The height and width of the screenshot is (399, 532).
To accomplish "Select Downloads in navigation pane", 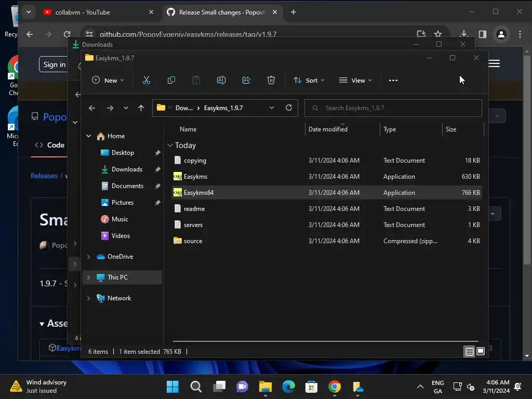I will [x=127, y=169].
